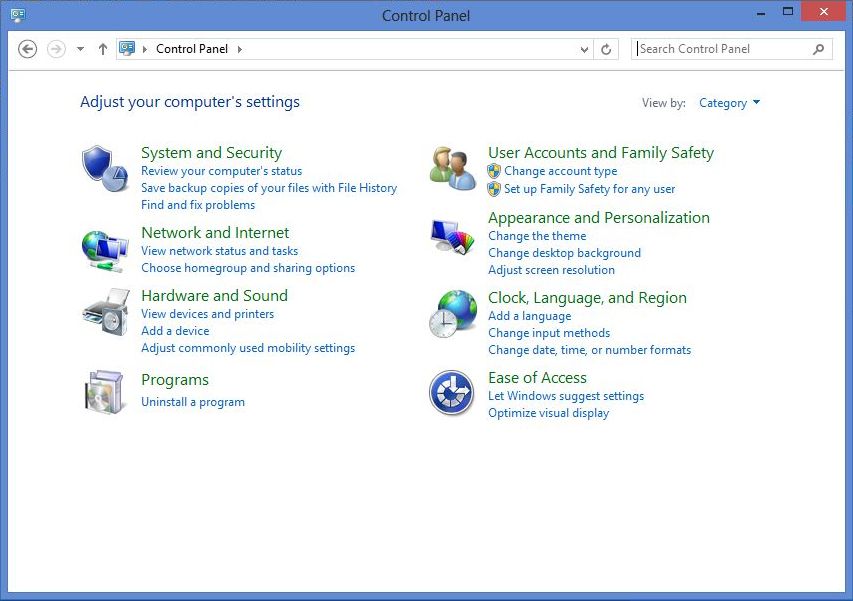The height and width of the screenshot is (601, 853).
Task: Click Add a language
Action: [x=530, y=316]
